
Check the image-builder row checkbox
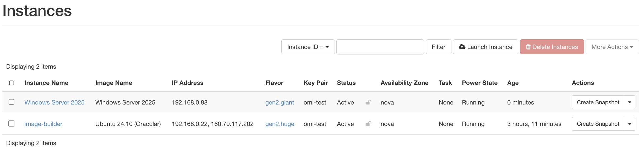tap(12, 123)
